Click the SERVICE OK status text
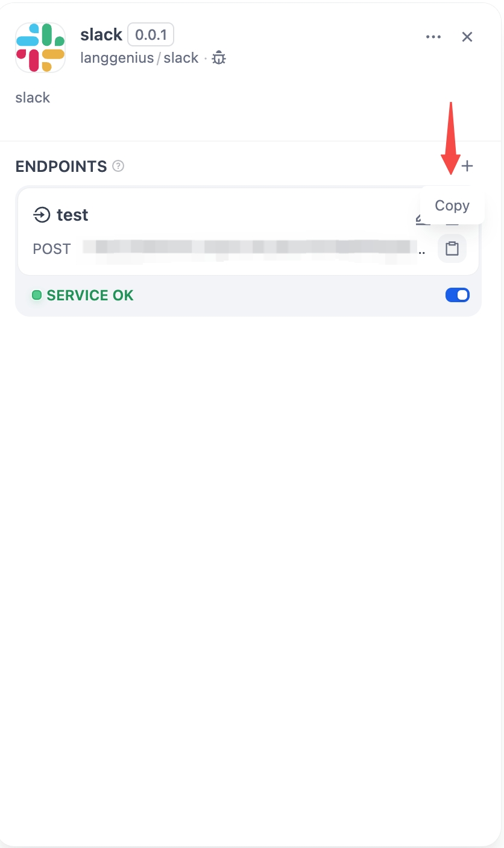This screenshot has height=848, width=504. (x=89, y=295)
